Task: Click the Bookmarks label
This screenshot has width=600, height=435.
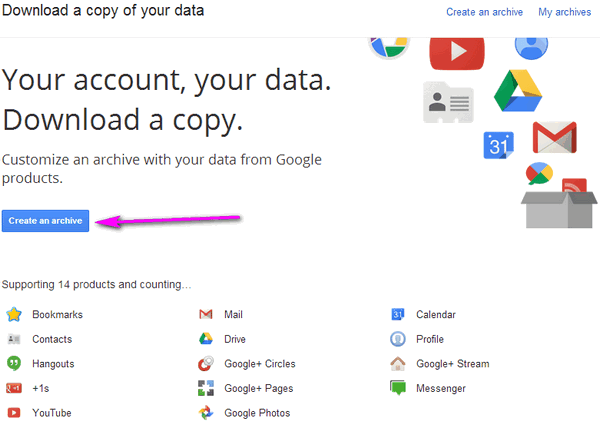Action: point(57,314)
